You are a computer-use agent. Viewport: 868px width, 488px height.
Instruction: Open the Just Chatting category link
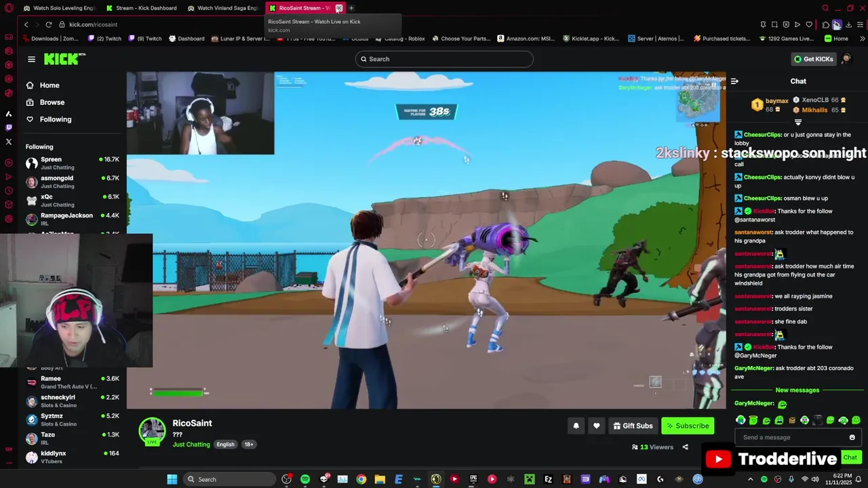[x=191, y=445]
